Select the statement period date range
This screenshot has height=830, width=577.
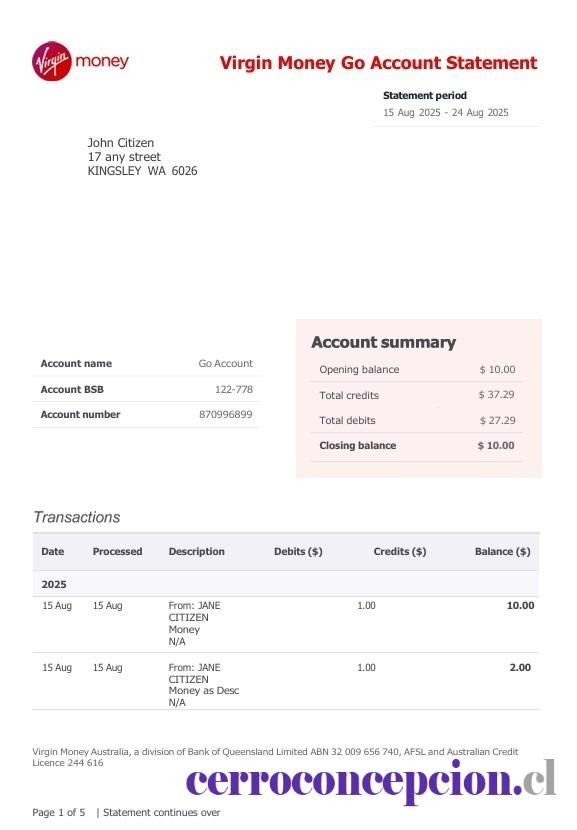tap(446, 112)
